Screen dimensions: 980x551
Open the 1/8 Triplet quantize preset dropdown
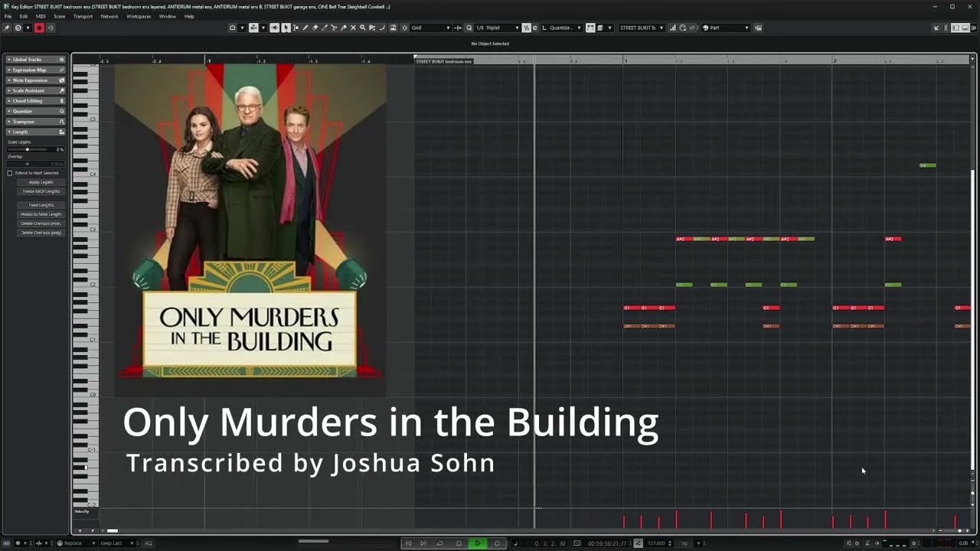click(497, 28)
